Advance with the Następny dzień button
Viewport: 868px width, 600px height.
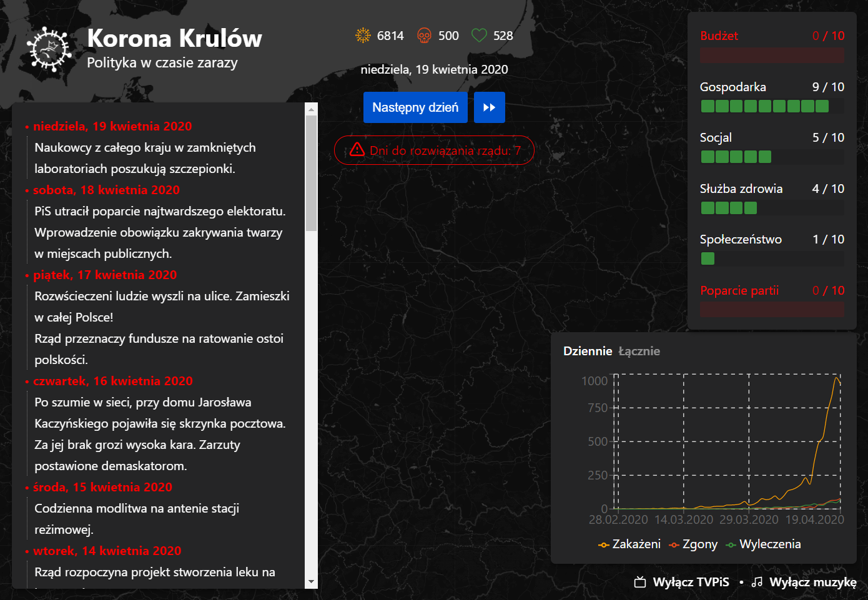[x=415, y=107]
